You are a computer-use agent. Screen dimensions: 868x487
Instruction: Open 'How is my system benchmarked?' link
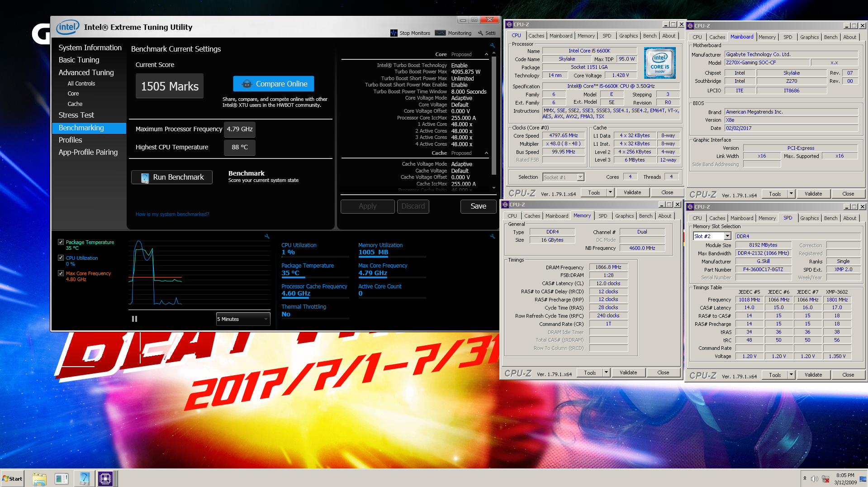click(x=172, y=214)
